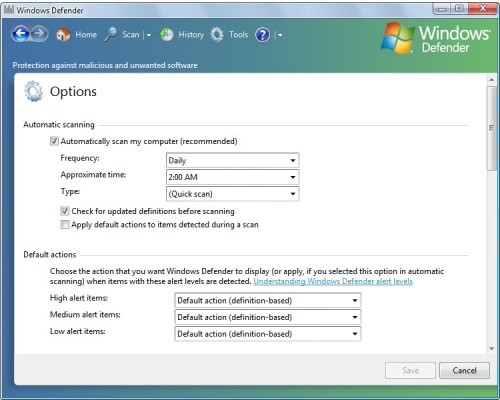Enable Apply default actions to detected items

pos(65,224)
